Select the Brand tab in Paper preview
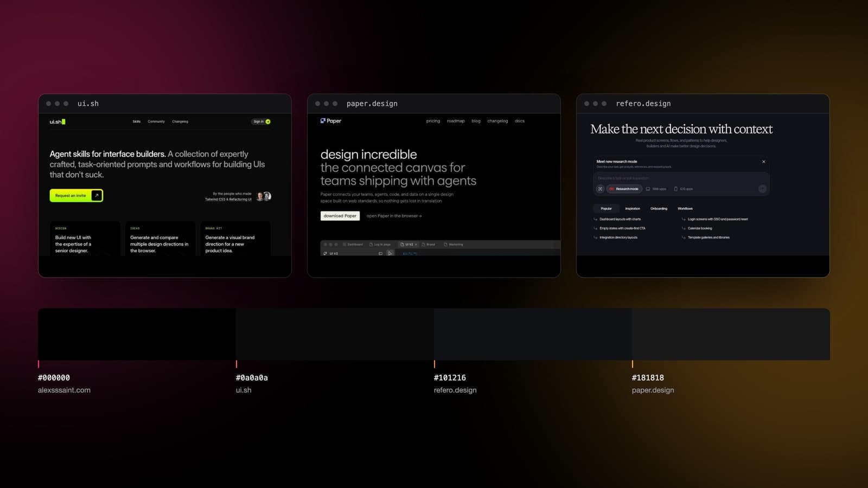868x488 pixels. tap(429, 245)
